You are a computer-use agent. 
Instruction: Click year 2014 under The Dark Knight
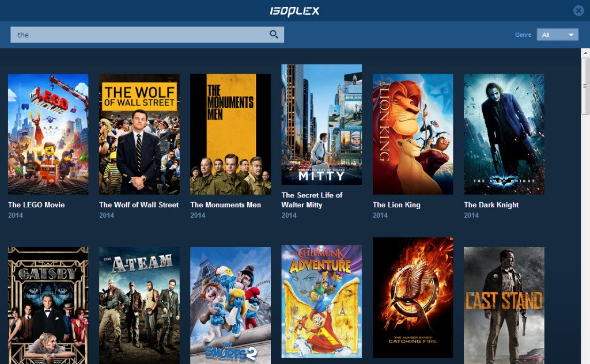(x=471, y=215)
